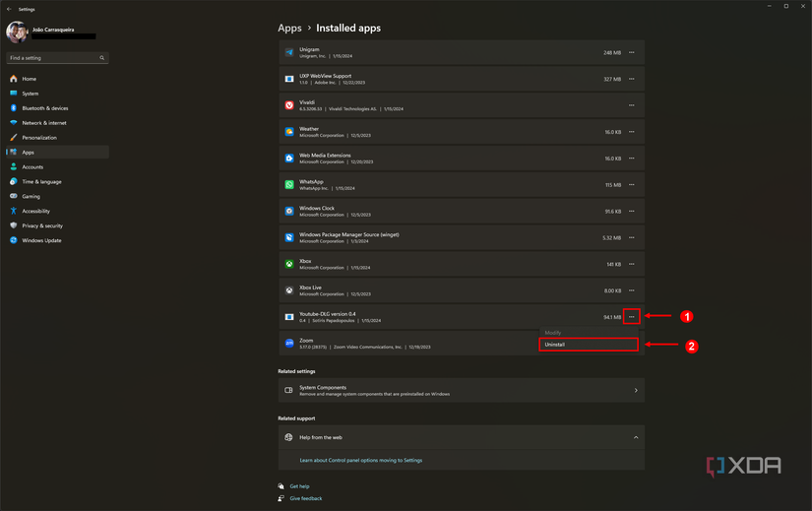Open UXP WebView Support options menu
The width and height of the screenshot is (812, 511).
[x=631, y=79]
